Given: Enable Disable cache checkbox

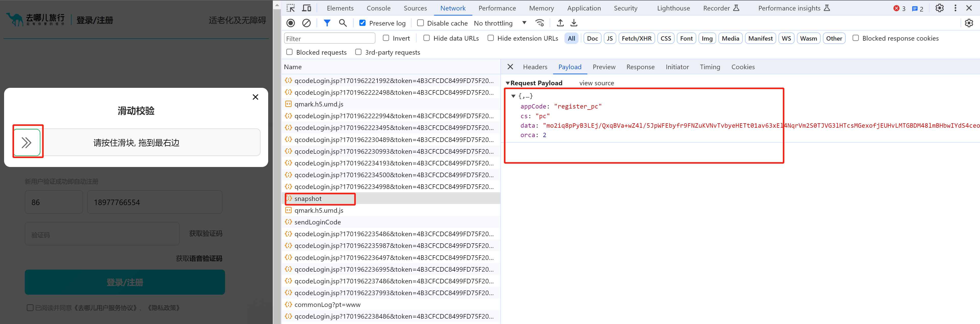Looking at the screenshot, I should click(x=420, y=23).
